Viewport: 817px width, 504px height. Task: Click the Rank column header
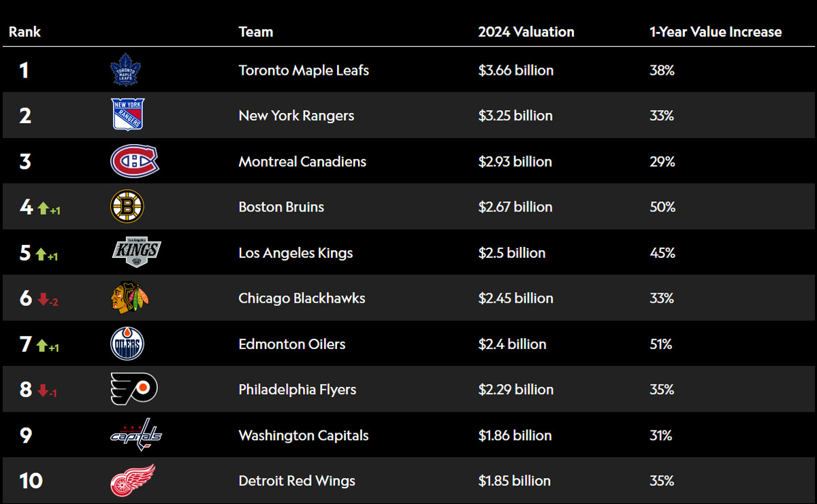click(25, 32)
